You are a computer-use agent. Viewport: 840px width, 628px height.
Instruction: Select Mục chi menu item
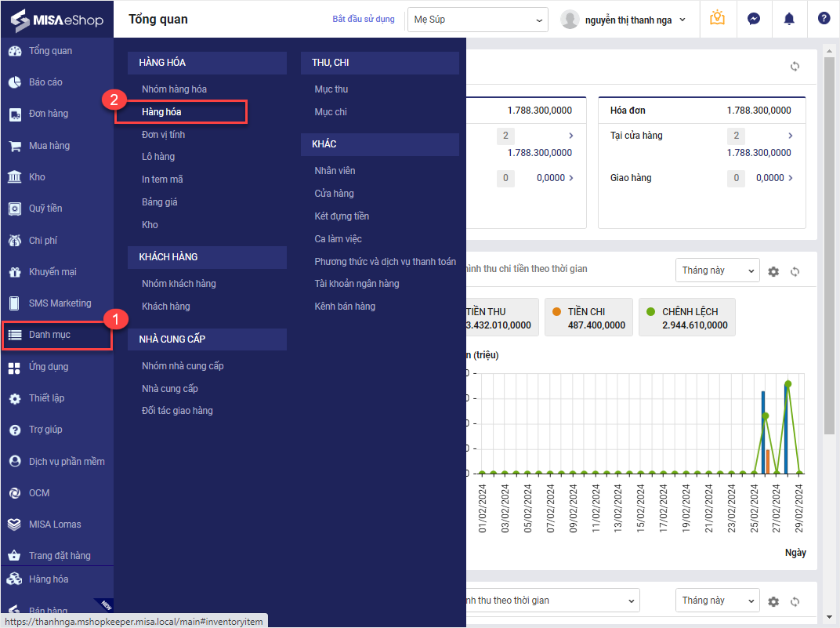tap(331, 112)
